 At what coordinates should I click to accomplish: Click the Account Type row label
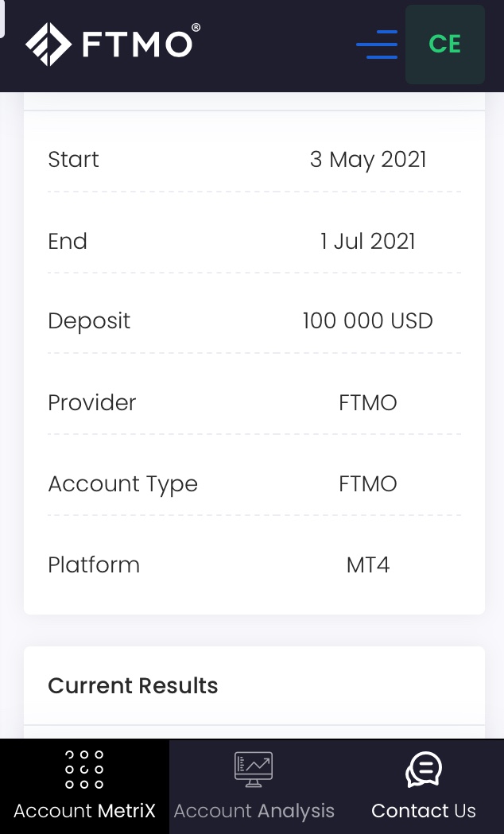tap(122, 484)
